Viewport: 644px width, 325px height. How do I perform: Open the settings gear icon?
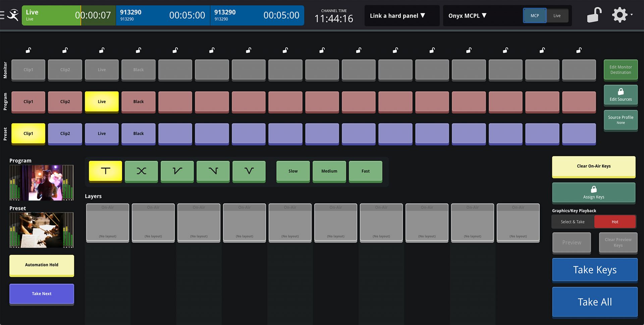pyautogui.click(x=620, y=14)
